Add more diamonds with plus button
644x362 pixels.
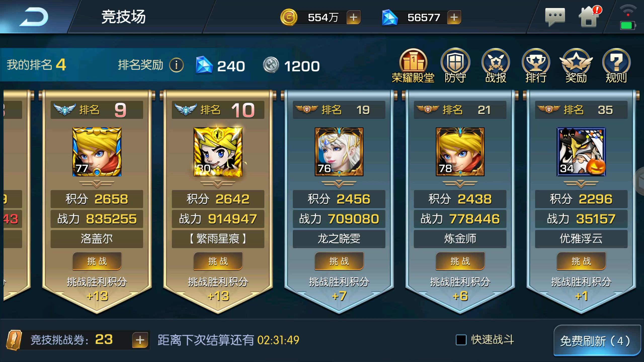[x=454, y=17]
